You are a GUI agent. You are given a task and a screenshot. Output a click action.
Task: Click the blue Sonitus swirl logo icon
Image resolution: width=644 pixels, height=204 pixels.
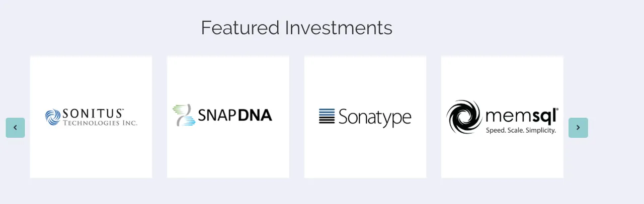pos(53,117)
